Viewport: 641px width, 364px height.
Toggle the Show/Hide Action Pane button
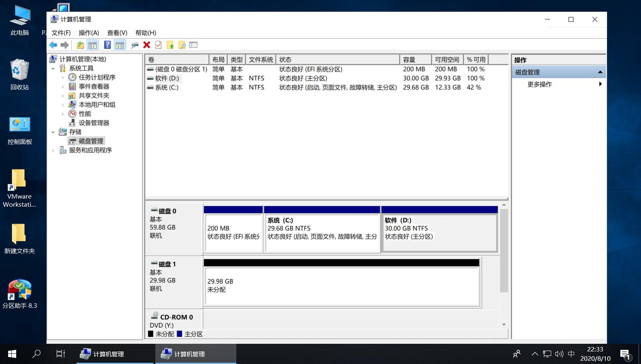120,45
